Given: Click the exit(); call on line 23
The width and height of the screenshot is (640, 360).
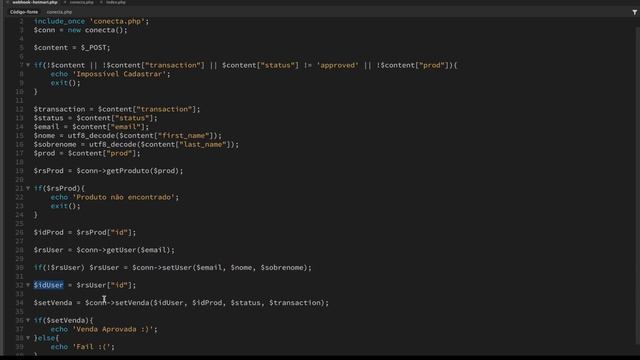Looking at the screenshot, I should click(x=66, y=206).
